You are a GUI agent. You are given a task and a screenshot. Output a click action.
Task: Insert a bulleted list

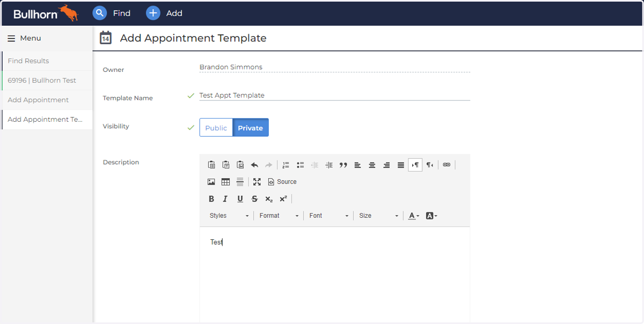coord(301,165)
